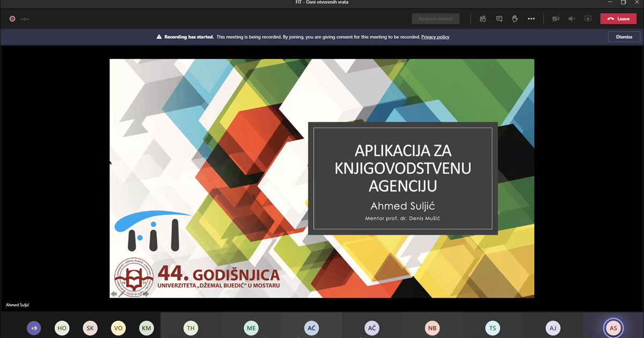Click the Request control button
The image size is (644, 338).
435,19
